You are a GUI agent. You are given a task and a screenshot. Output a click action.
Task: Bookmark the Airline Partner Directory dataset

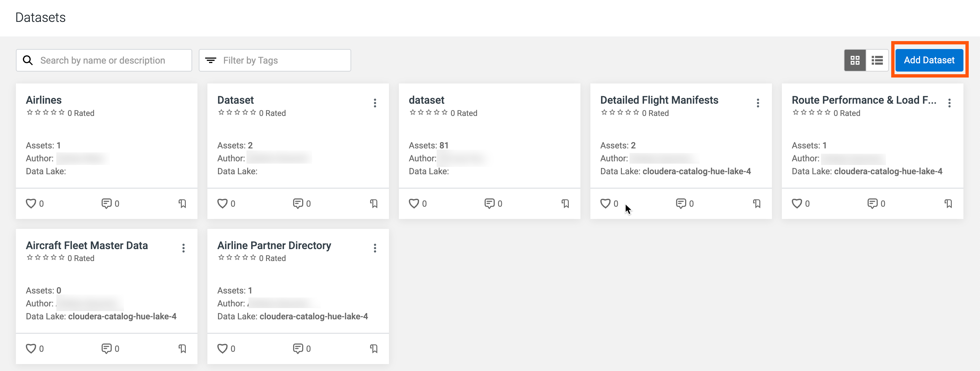tap(374, 348)
